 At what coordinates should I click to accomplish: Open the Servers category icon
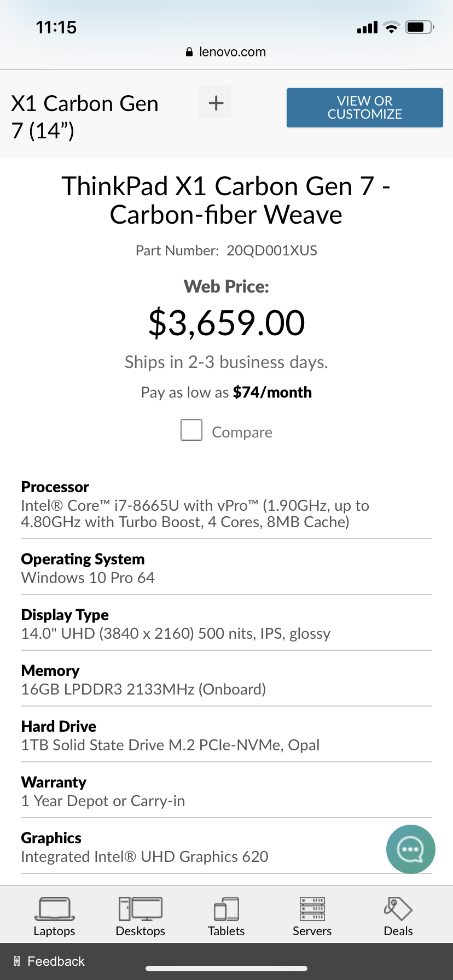(312, 909)
